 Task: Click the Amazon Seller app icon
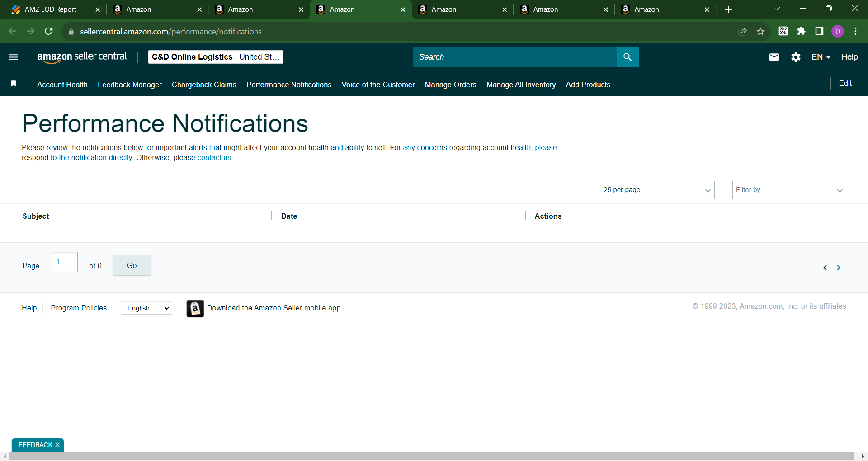pos(195,308)
